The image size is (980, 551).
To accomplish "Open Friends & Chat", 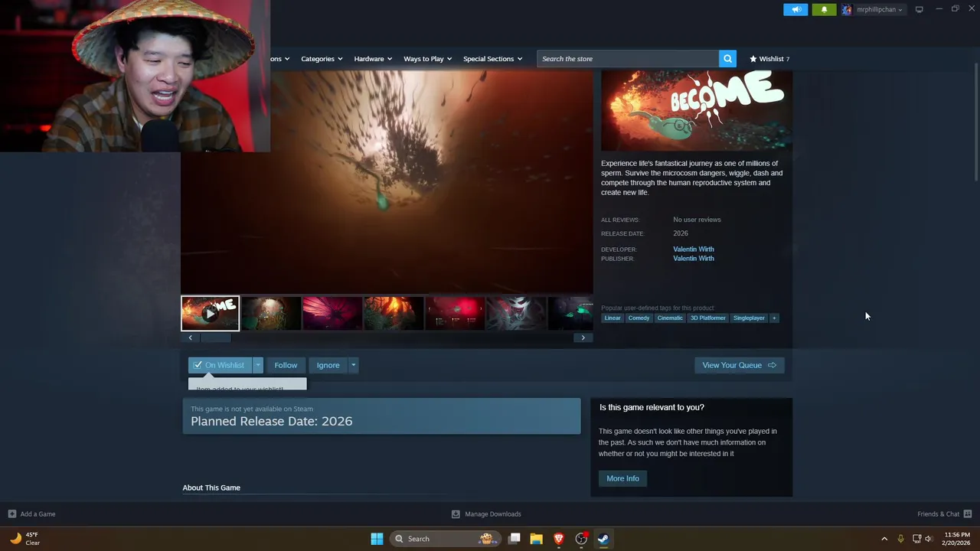I will [x=944, y=514].
